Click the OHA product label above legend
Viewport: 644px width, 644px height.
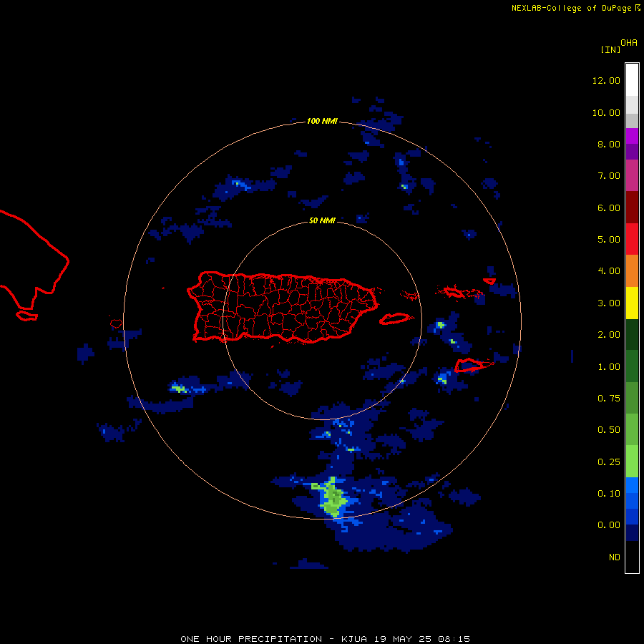coord(629,42)
